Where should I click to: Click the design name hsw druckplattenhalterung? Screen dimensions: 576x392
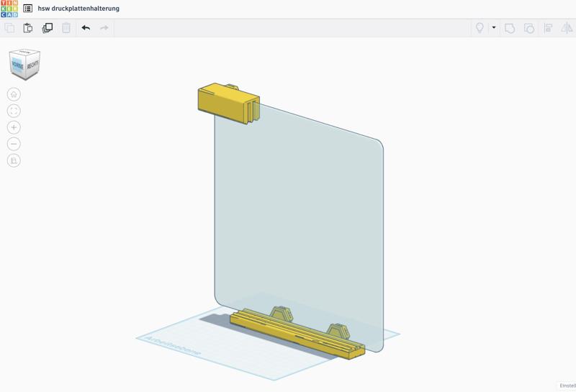(78, 8)
